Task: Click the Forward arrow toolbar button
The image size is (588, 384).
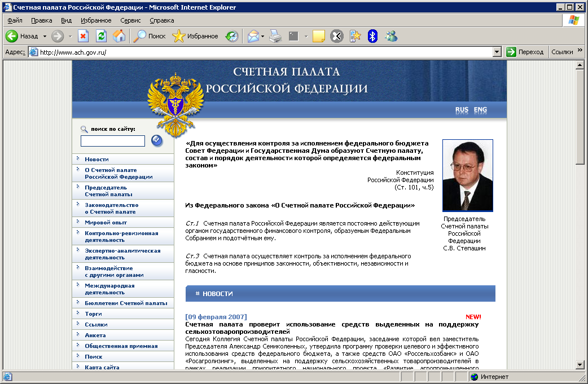Action: 58,36
